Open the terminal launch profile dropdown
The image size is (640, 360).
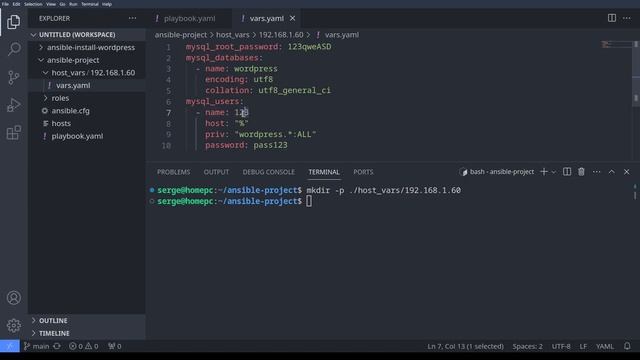click(553, 172)
